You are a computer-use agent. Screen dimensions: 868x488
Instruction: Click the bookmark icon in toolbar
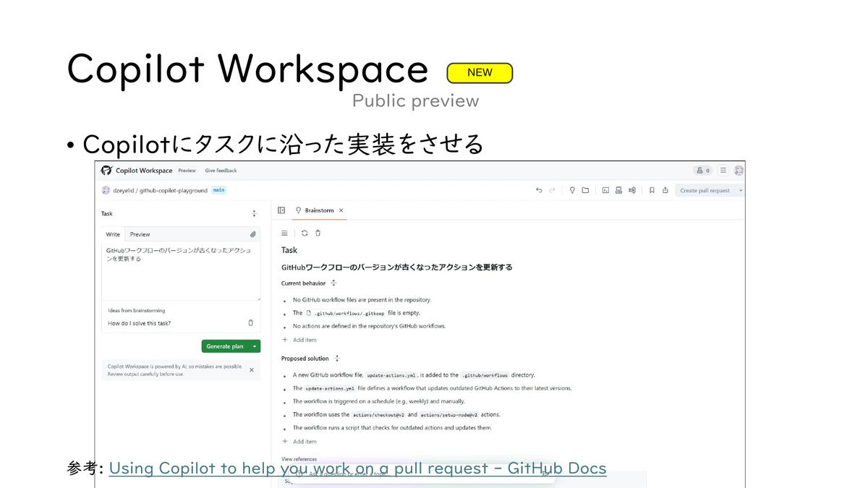(x=652, y=190)
